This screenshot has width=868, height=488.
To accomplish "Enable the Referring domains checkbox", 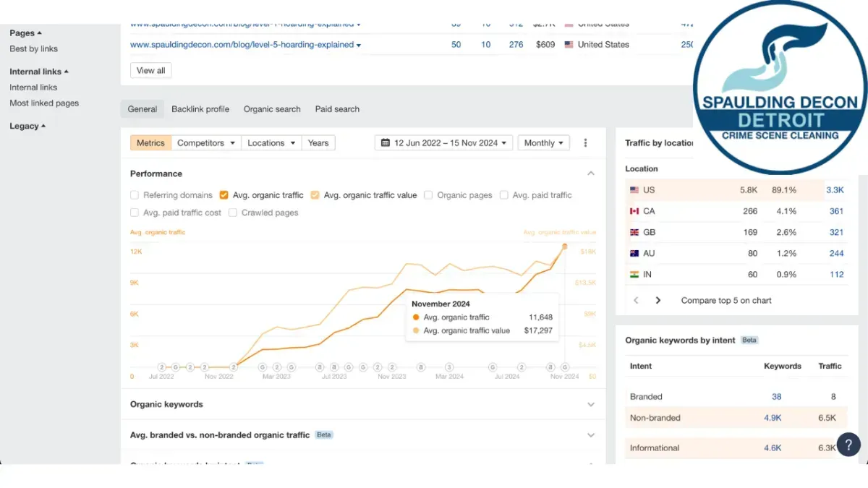I will (x=135, y=195).
